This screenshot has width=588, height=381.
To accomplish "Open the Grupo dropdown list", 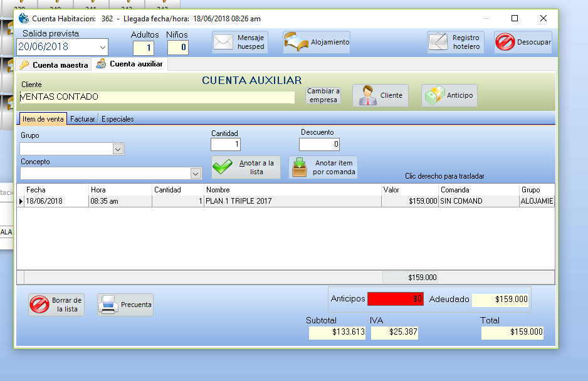I will click(x=117, y=149).
